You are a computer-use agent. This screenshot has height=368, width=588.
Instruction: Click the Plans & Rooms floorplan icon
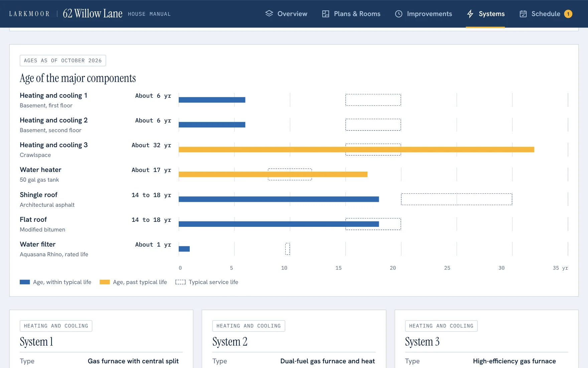(325, 14)
